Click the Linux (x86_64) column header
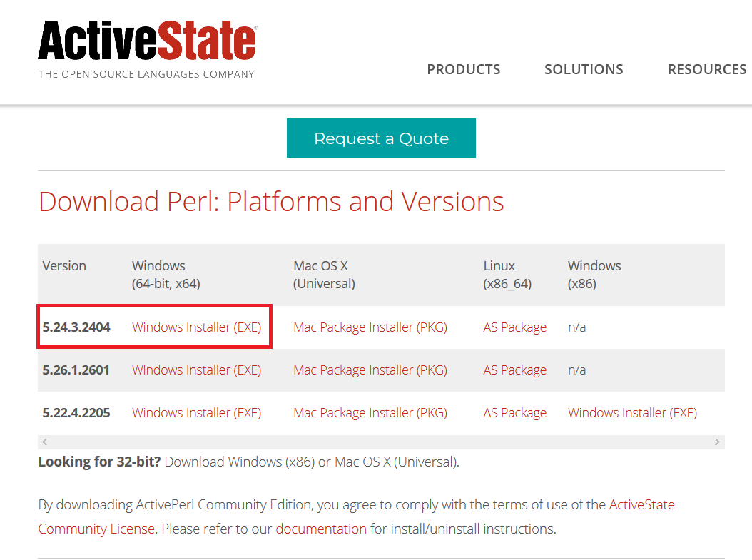 [507, 275]
